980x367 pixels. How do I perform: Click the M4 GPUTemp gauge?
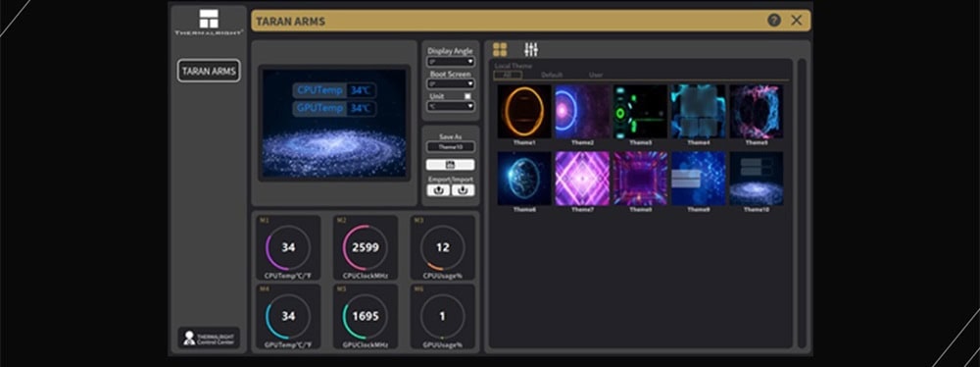(x=288, y=316)
